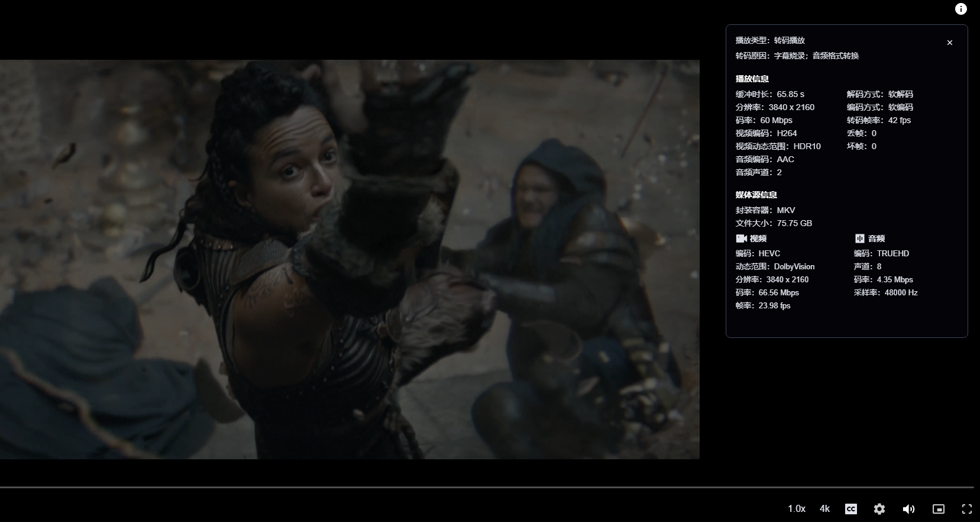The height and width of the screenshot is (522, 980).
Task: Click the audio '码率: 4.35 Mbps' value
Action: click(884, 279)
